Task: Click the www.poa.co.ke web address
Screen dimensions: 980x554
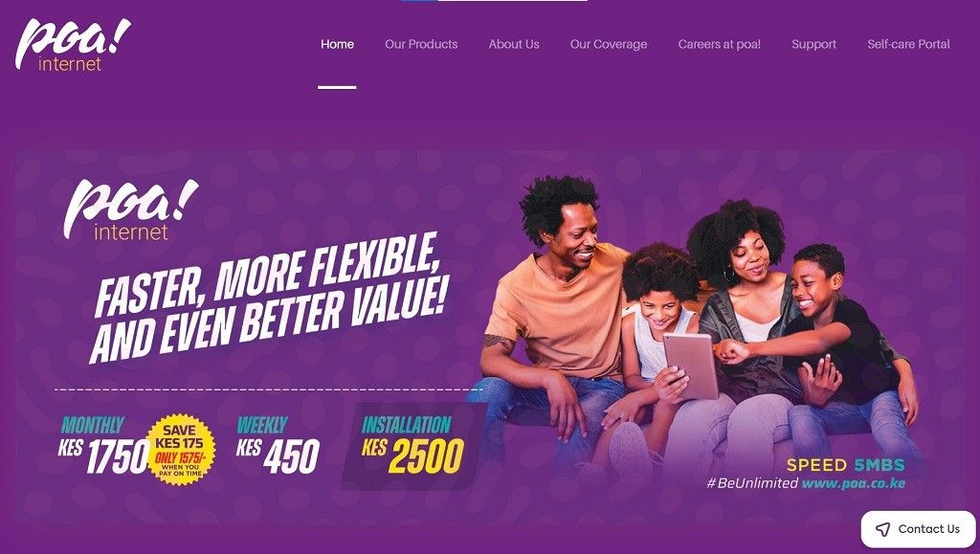Action: [x=854, y=483]
